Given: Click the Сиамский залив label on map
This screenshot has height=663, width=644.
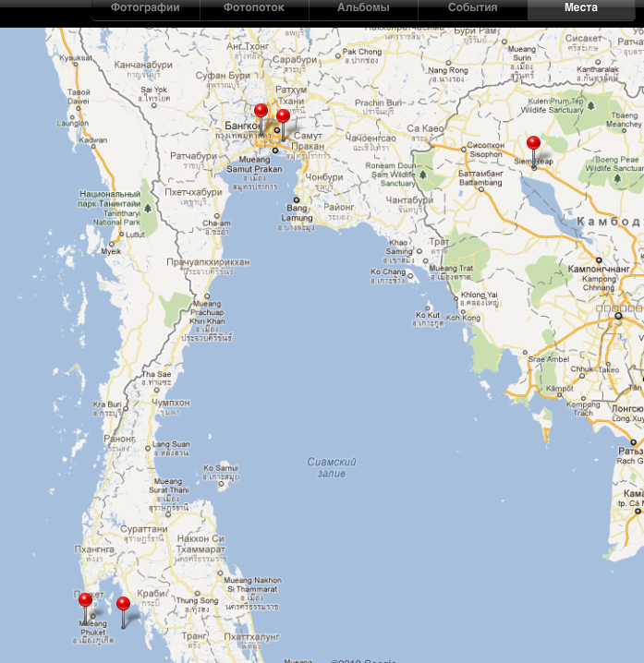Looking at the screenshot, I should [x=332, y=467].
